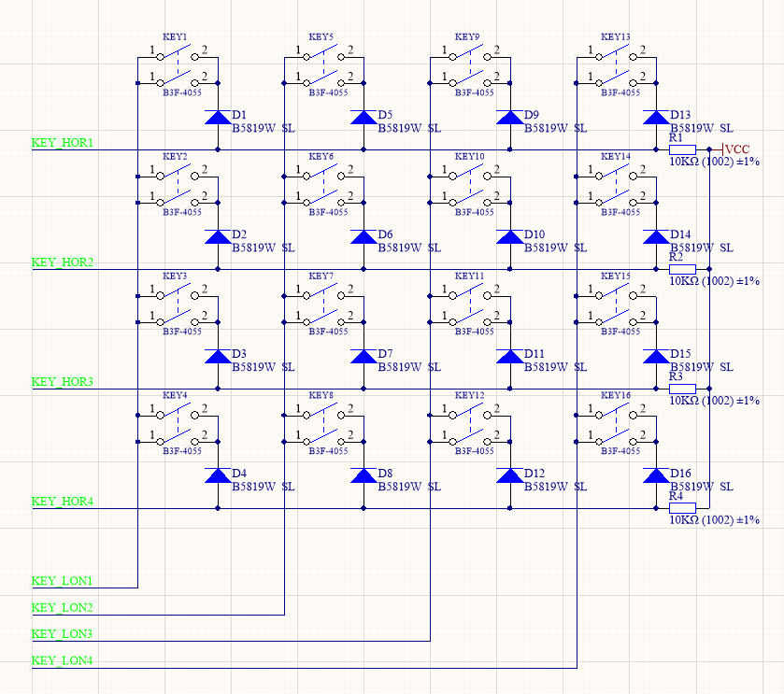This screenshot has width=784, height=694.
Task: Select diode D11 symbol
Action: click(510, 356)
